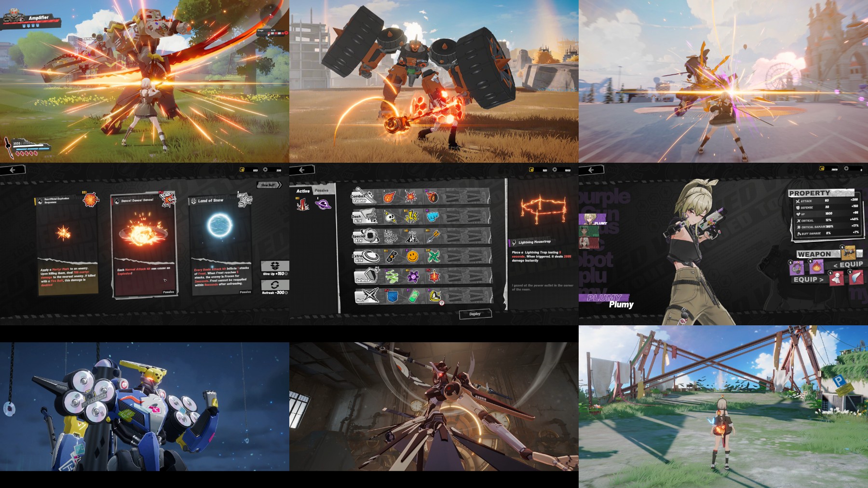The width and height of the screenshot is (868, 488).
Task: Pick the flaming tire icon in Combo Finisher row
Action: click(x=432, y=196)
